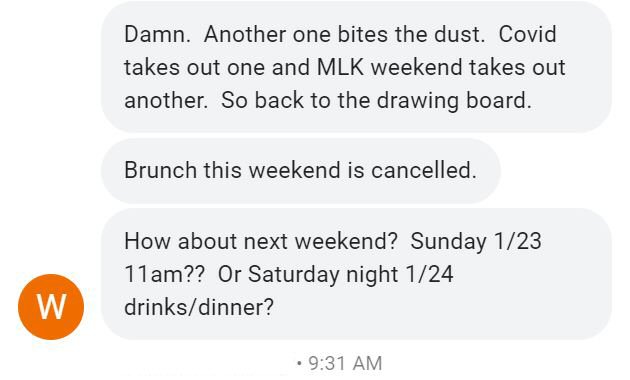This screenshot has height=380, width=630.
Task: Click the dot before the 9:31 AM timestamp
Action: [x=299, y=364]
